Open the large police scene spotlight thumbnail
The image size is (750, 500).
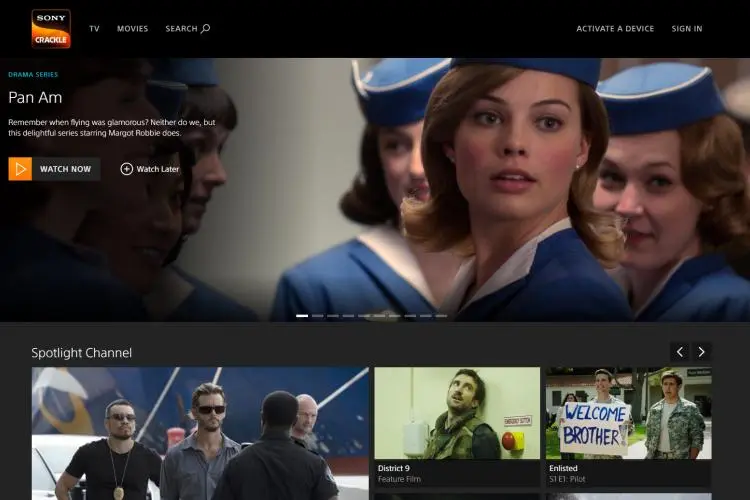(x=200, y=433)
